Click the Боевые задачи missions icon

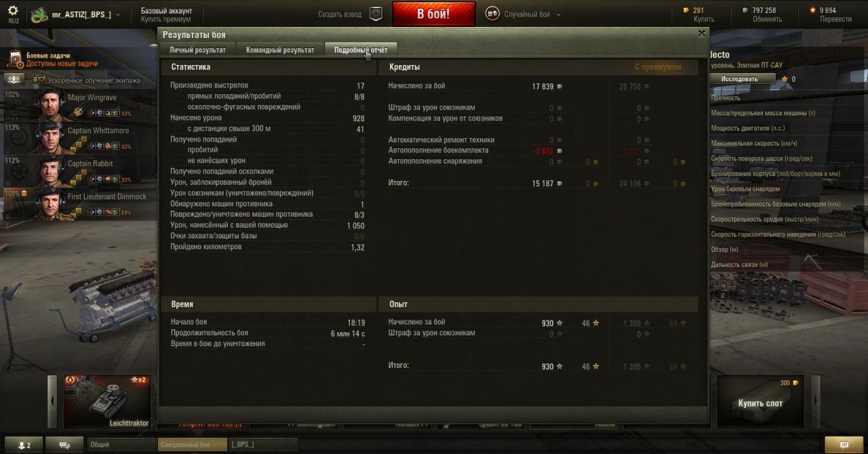point(14,60)
